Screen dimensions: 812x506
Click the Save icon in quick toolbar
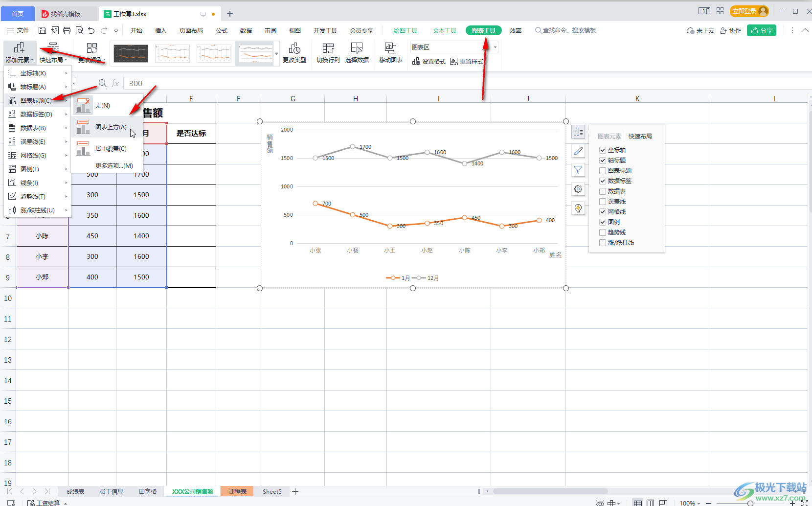point(42,30)
